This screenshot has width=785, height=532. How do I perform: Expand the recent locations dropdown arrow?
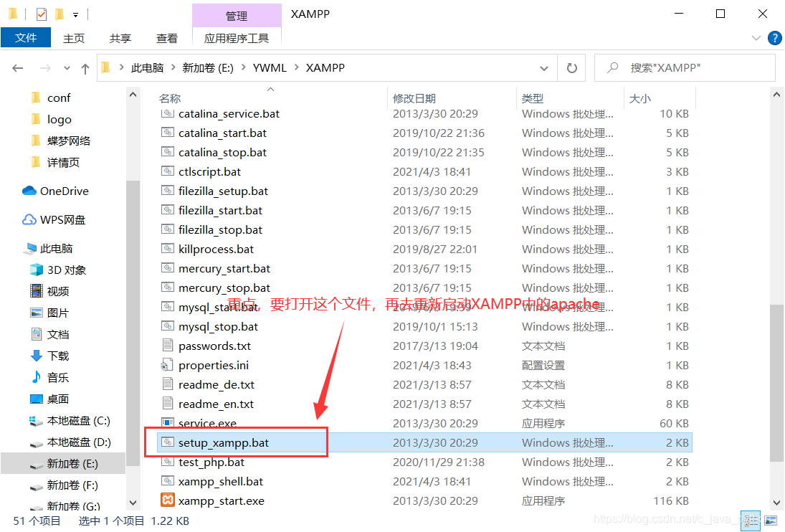coord(67,68)
